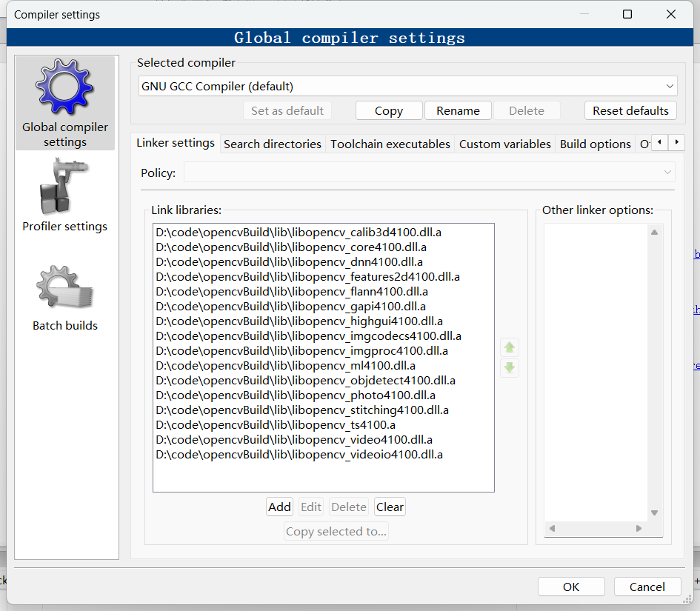700x611 pixels.
Task: Switch to the Build options tab
Action: pyautogui.click(x=595, y=144)
